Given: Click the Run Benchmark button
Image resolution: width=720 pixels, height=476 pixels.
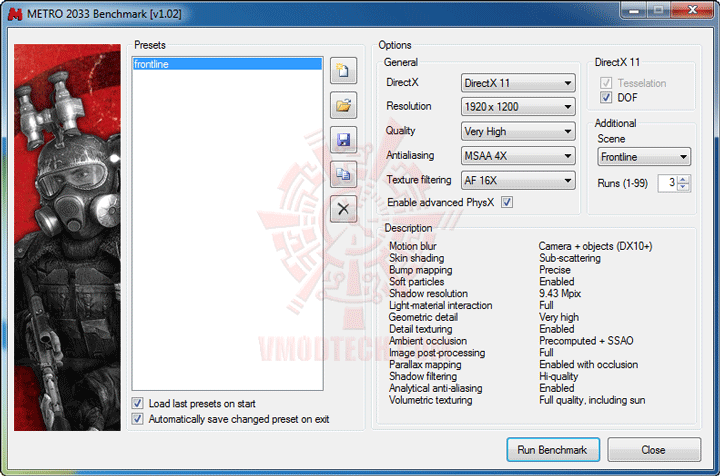Looking at the screenshot, I should pyautogui.click(x=553, y=449).
